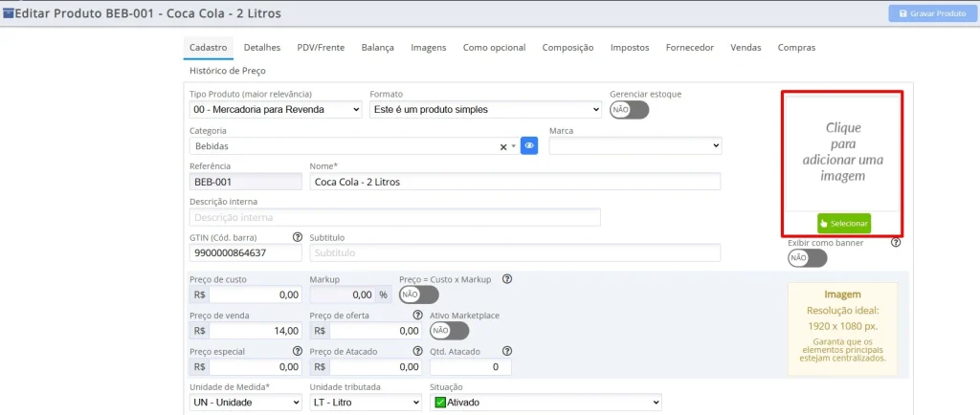This screenshot has width=980, height=415.
Task: Toggle the Gerenciar estoque switch
Action: click(x=630, y=110)
